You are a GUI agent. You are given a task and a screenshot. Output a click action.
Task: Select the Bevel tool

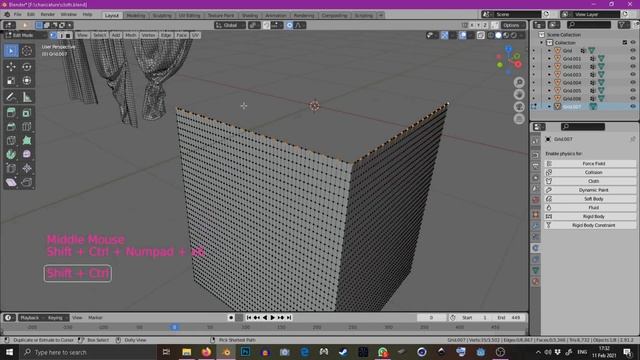pos(11,127)
